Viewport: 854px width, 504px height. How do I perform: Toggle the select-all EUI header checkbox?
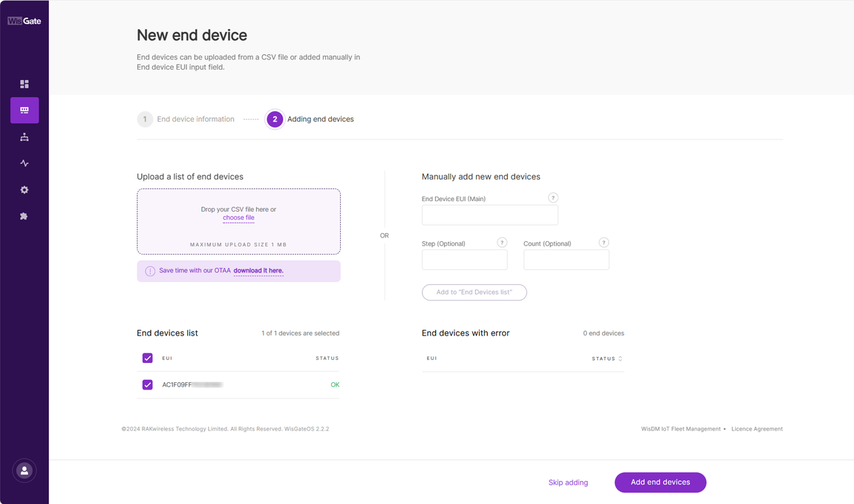coord(148,358)
